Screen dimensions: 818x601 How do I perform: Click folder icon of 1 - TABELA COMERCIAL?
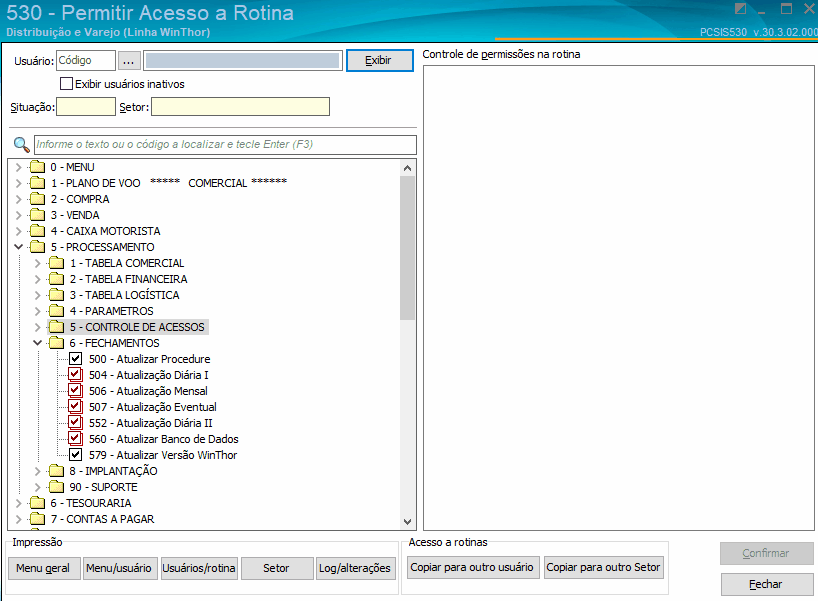[56, 263]
